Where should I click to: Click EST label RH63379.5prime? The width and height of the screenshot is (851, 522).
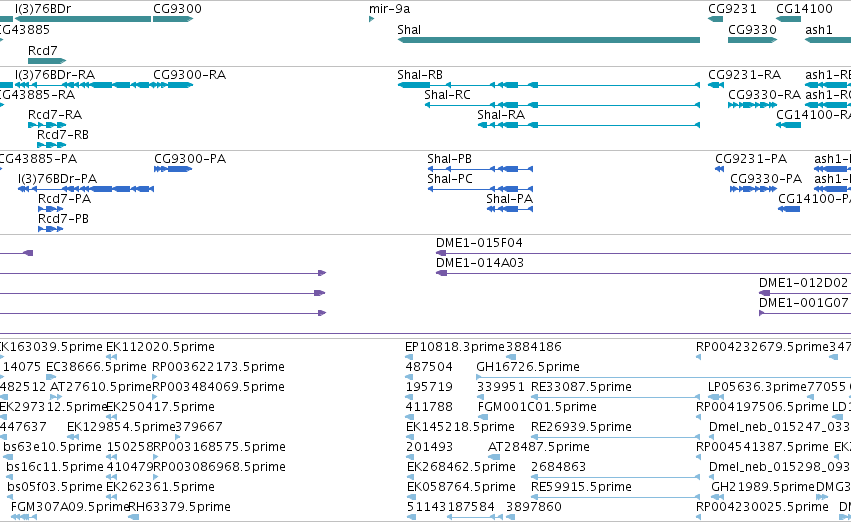[x=179, y=507]
